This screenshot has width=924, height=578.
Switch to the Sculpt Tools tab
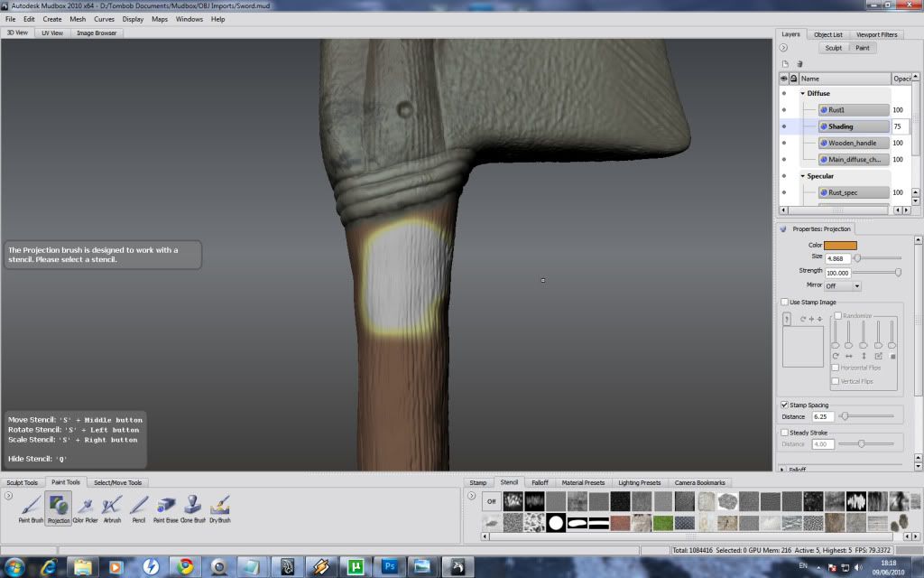pos(23,482)
